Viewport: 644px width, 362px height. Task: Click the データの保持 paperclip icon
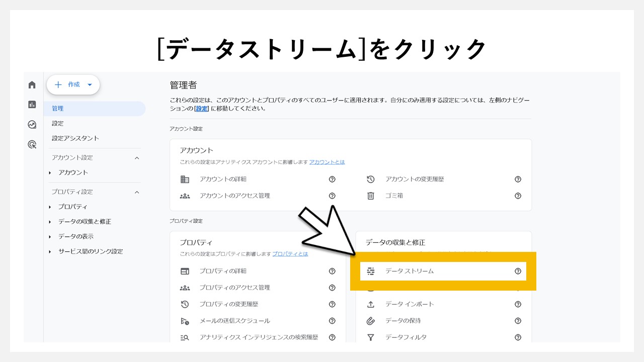371,321
